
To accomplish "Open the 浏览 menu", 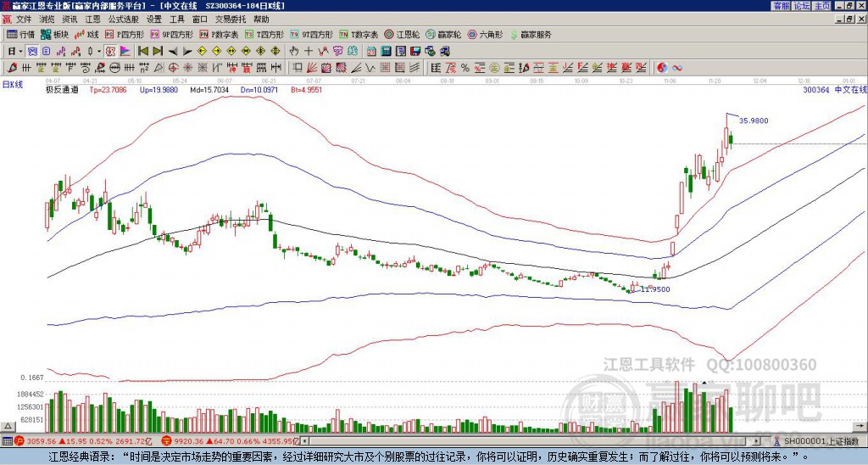I will coord(47,20).
